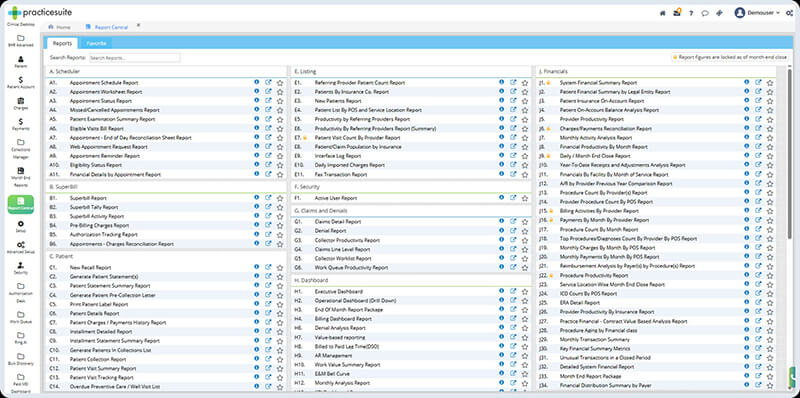The height and width of the screenshot is (398, 800).
Task: Go to the Home tab
Action: (x=59, y=27)
